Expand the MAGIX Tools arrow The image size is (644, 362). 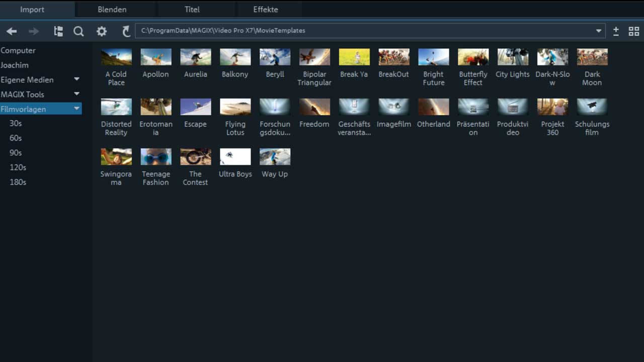pyautogui.click(x=76, y=94)
